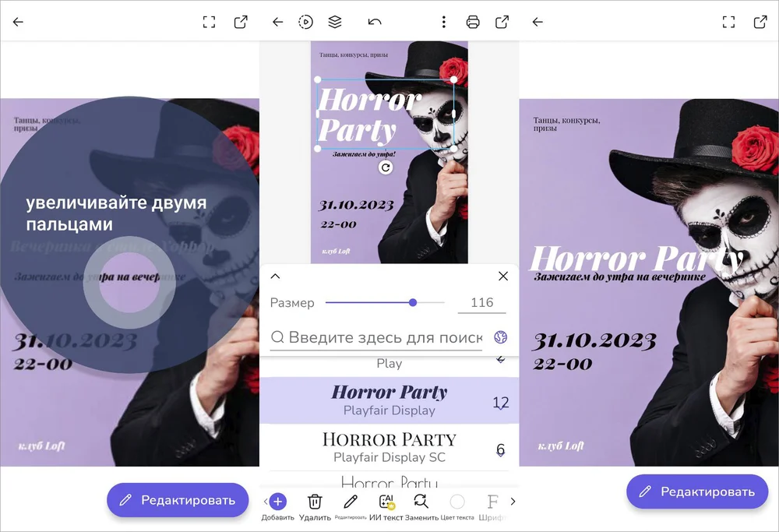Open the preview play icon
Screen dimensions: 779x532
305,22
